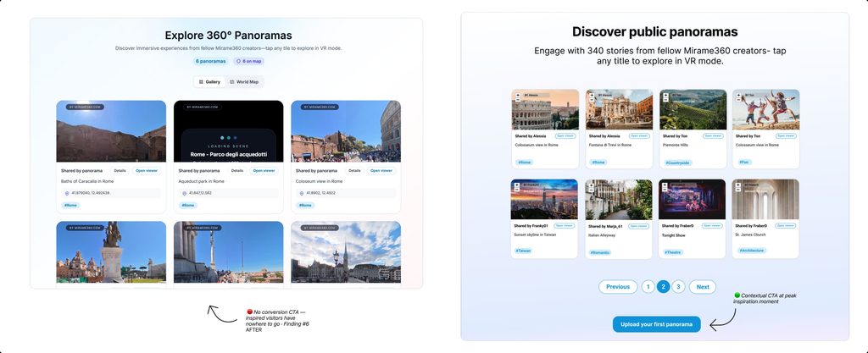Switch to the World Map tab
Viewport: 868px width, 353px height.
point(244,82)
